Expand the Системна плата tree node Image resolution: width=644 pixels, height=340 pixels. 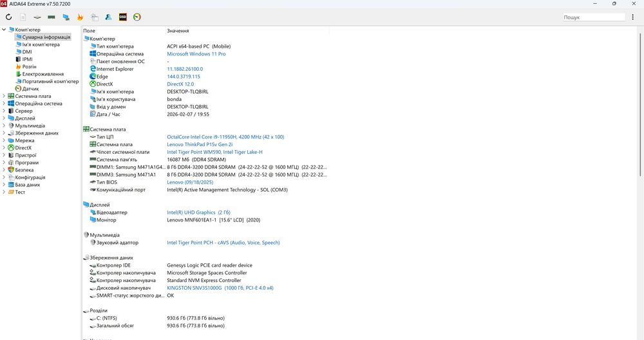[4, 96]
